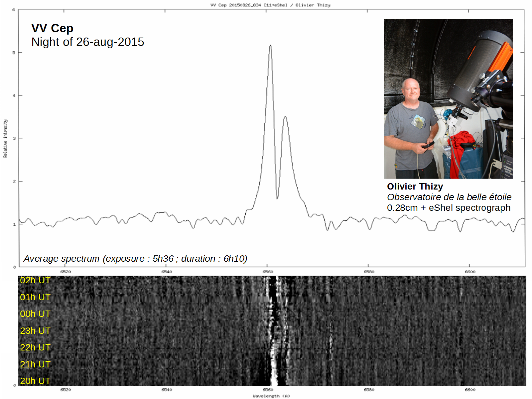Click the "Average spectrum" exposure caption
This screenshot has height=399, width=532.
pos(135,258)
